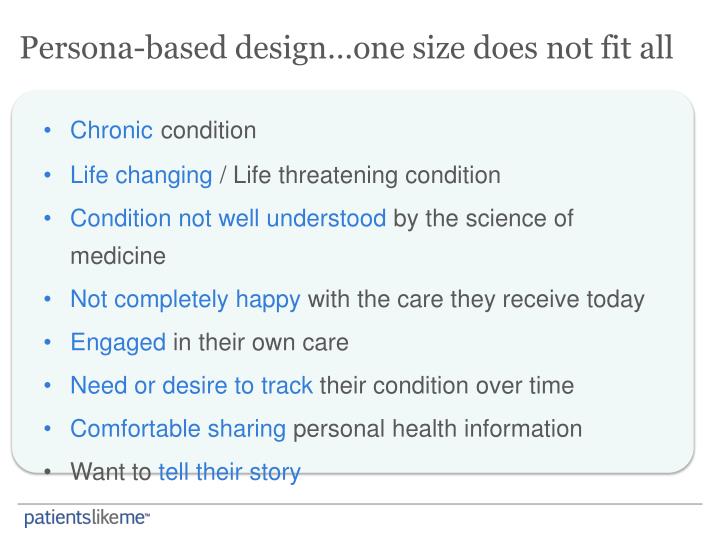Viewport: 720px width, 540px height.
Task: Click 'personal health information' text
Action: click(438, 429)
